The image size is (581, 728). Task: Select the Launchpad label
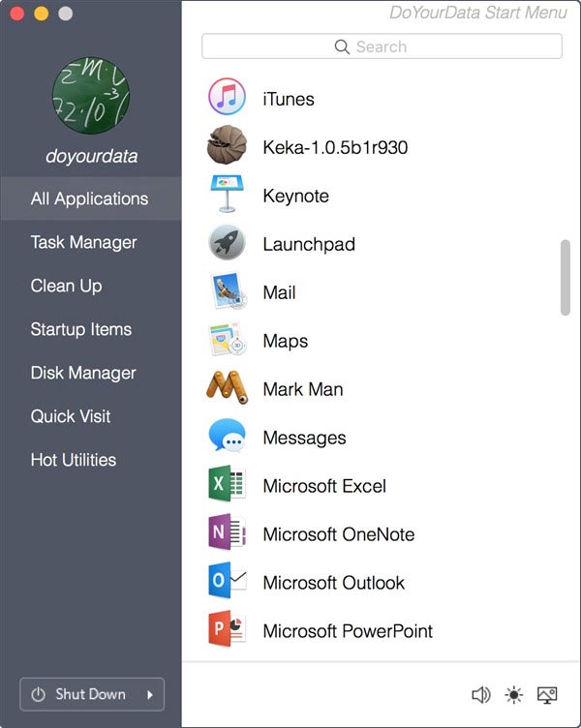point(309,244)
